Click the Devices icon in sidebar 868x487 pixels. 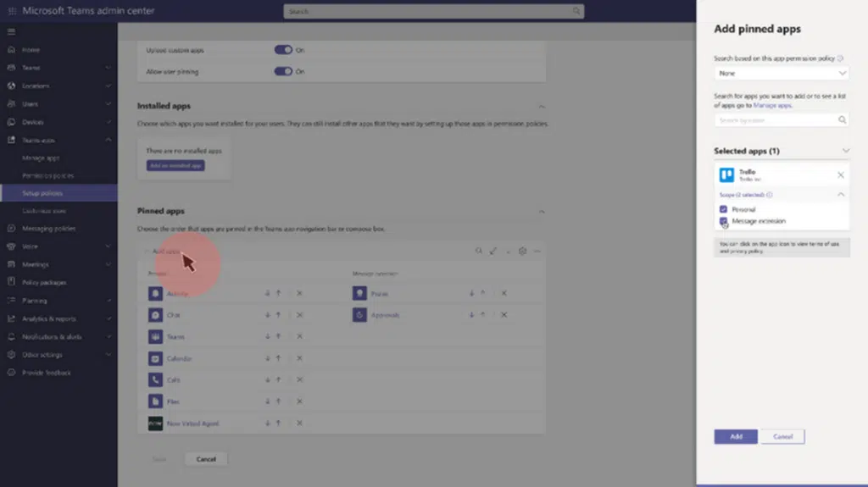pos(11,122)
